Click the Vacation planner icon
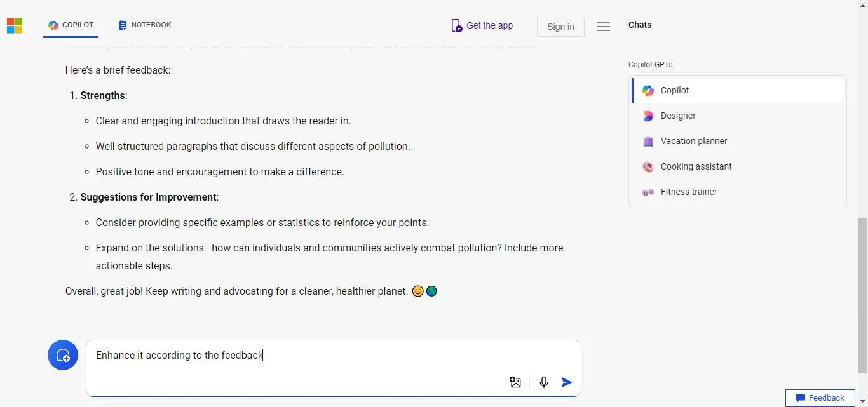The width and height of the screenshot is (868, 407). (648, 142)
